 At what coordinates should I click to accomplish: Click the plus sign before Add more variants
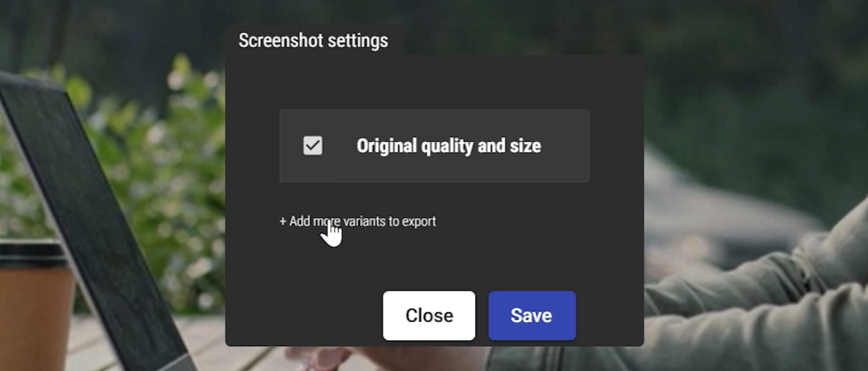(x=283, y=221)
